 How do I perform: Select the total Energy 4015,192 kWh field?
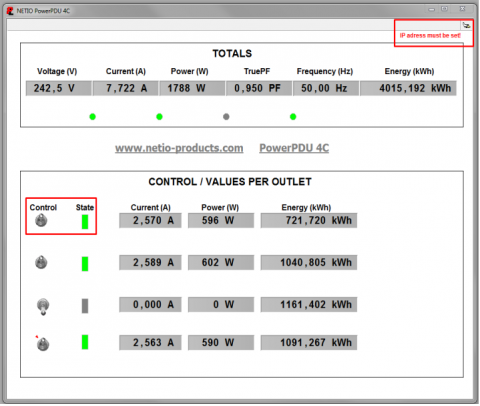408,88
